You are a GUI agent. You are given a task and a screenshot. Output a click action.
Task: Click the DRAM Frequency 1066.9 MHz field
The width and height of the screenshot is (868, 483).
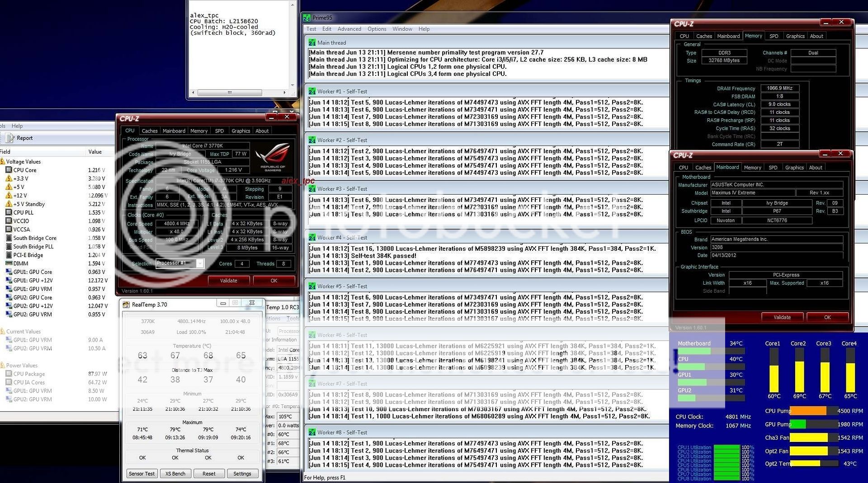tap(780, 88)
